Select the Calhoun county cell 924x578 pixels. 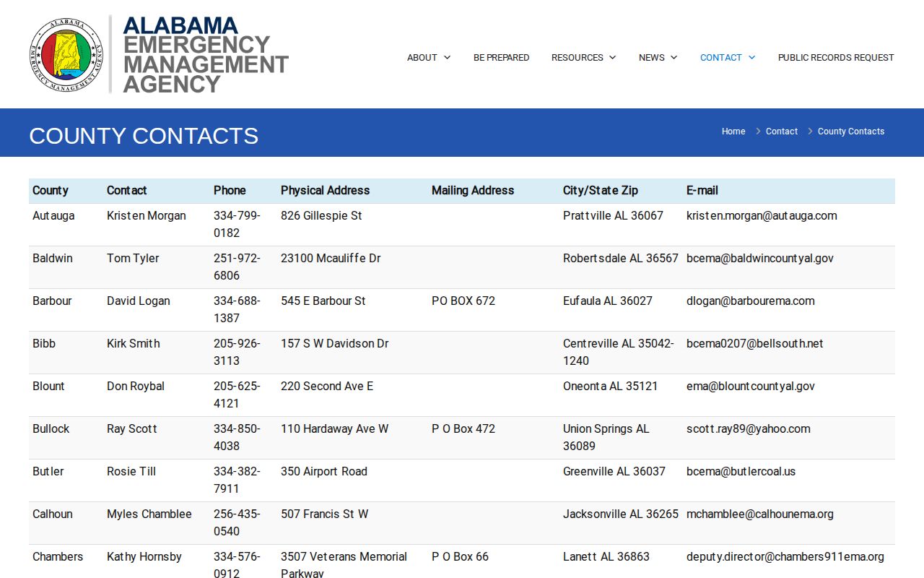pos(53,514)
